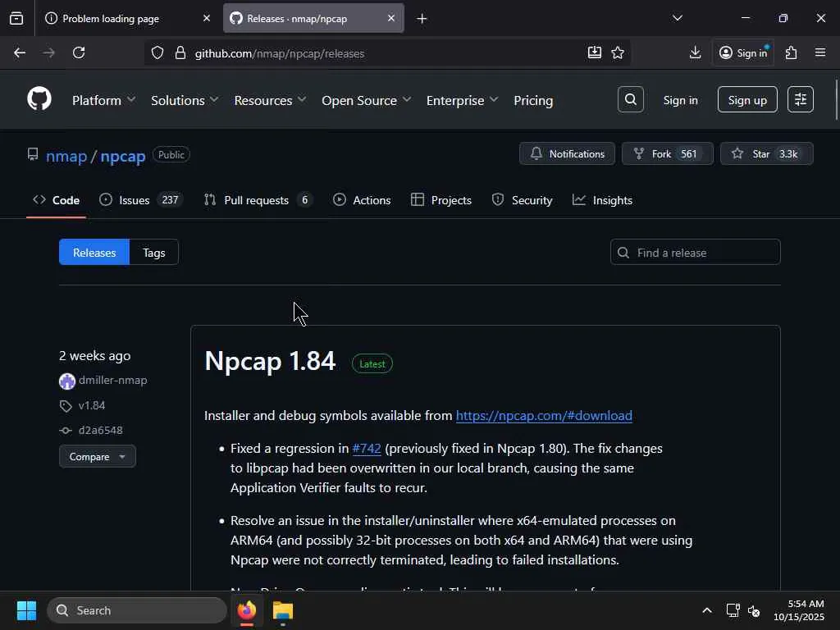
Task: Fork the npcap repository
Action: tap(668, 153)
